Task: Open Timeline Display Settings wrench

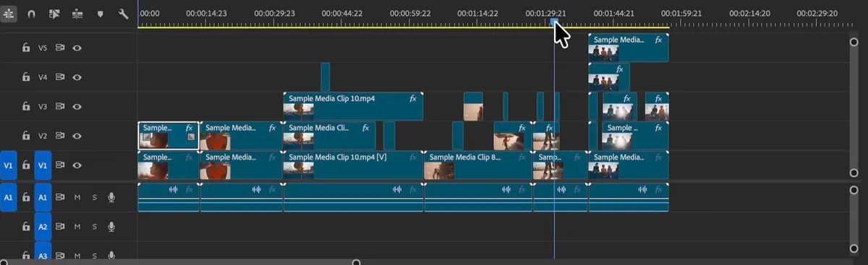Action: tap(123, 13)
